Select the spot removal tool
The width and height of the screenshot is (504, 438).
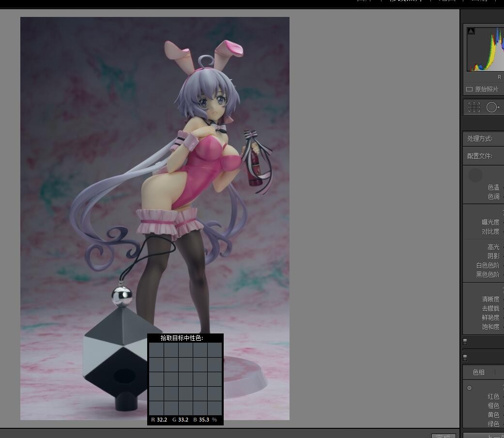click(x=492, y=107)
